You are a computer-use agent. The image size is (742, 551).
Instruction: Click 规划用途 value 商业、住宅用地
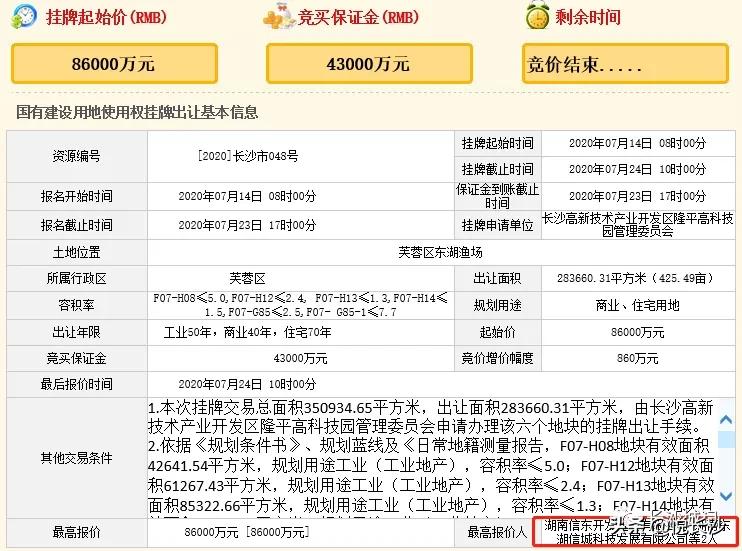[x=637, y=305]
